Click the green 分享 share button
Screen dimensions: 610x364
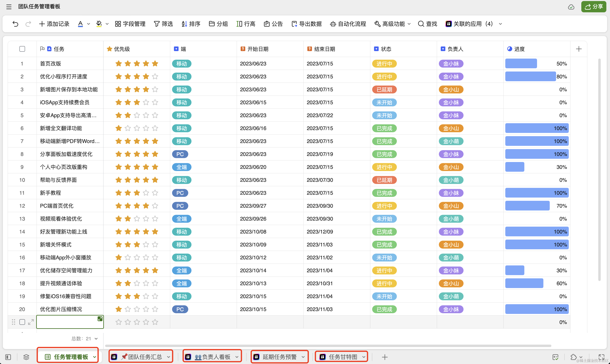594,7
